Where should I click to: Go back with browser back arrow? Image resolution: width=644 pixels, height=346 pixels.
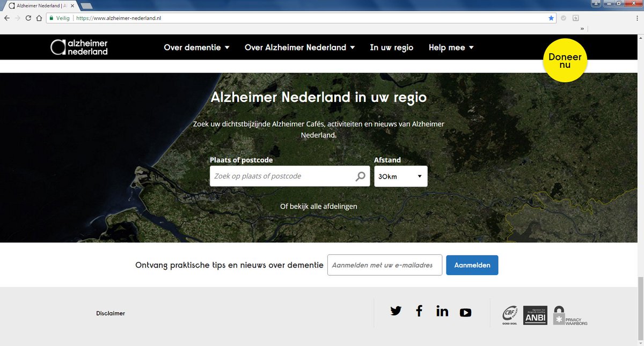[7, 18]
